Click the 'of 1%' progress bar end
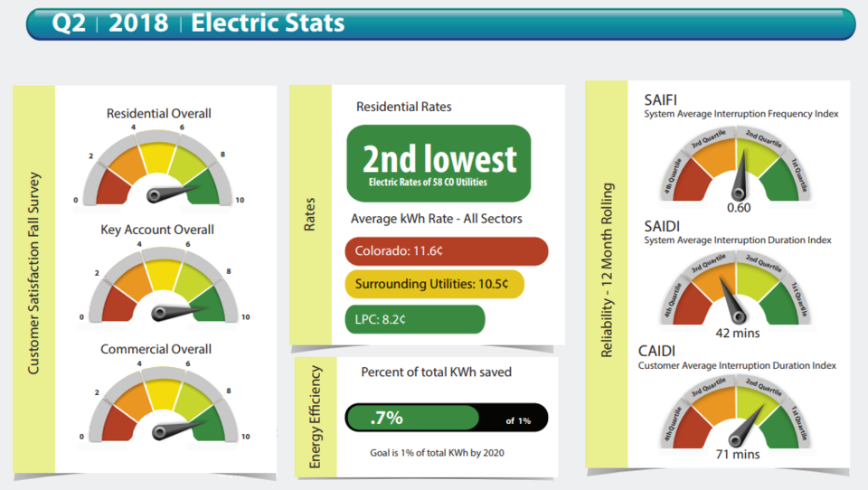This screenshot has height=490, width=868. point(518,420)
